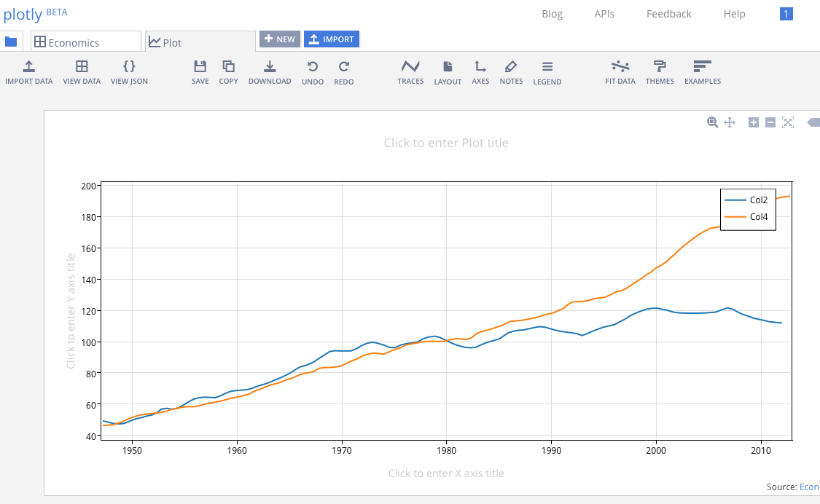
Task: Open the Examples gallery
Action: tap(702, 71)
